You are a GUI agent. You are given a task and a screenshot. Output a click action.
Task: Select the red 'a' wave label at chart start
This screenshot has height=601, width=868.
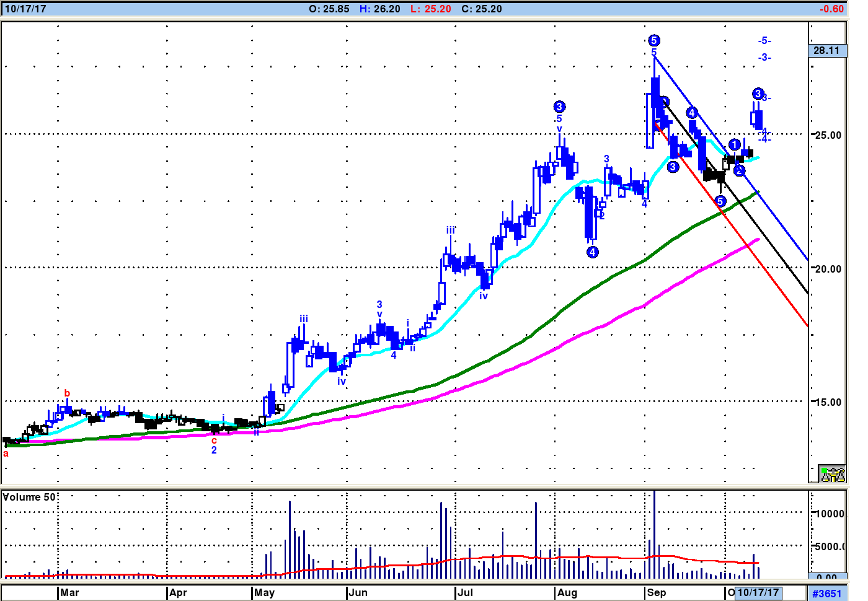click(x=6, y=454)
